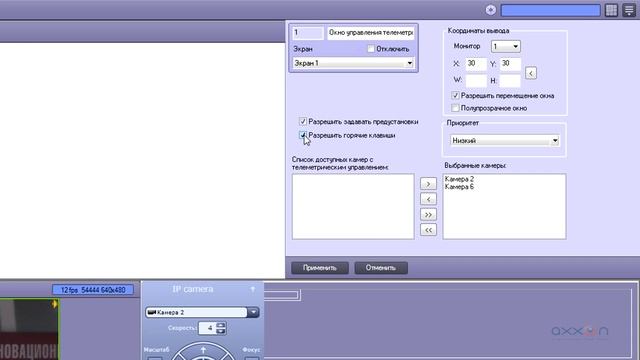Click the H height field
The image size is (640, 360).
click(x=510, y=80)
